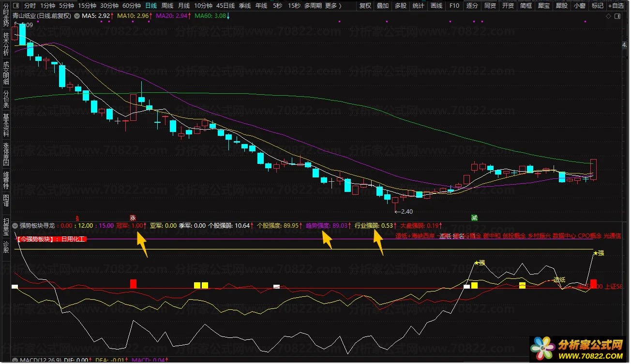Toggle 叠加 overlay mode
Screen dimensions: 631x364
[383, 6]
